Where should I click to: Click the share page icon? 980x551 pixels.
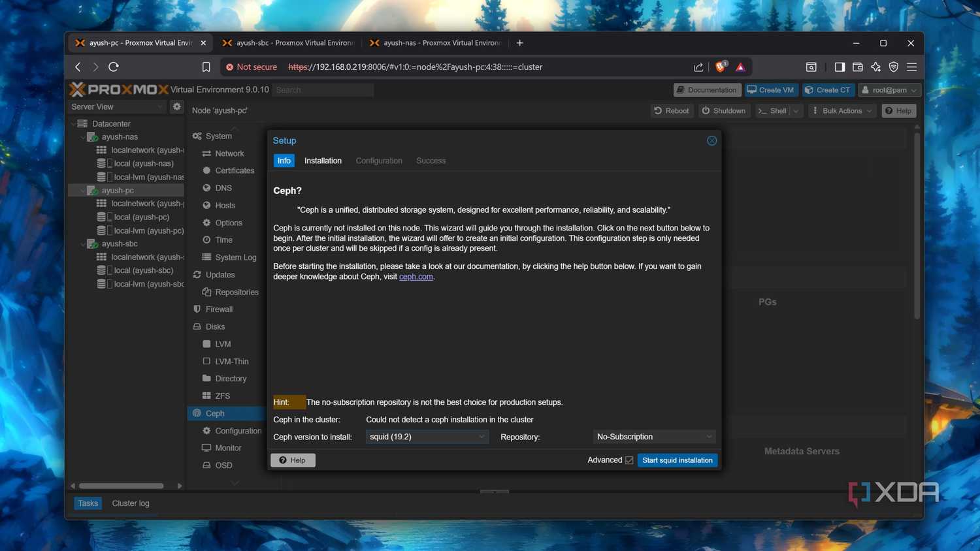point(698,67)
